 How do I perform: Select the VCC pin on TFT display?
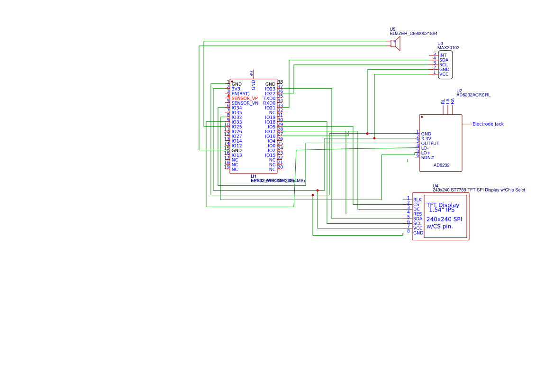tap(418, 228)
